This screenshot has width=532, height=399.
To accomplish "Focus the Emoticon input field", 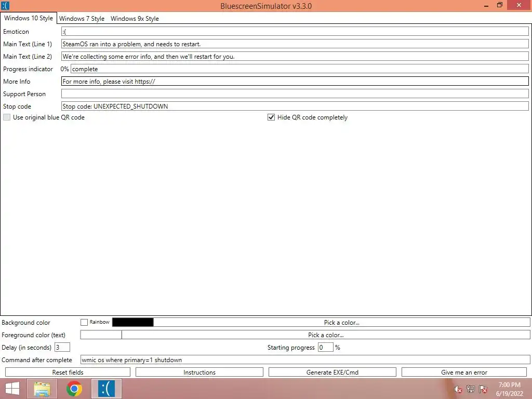I will click(295, 32).
